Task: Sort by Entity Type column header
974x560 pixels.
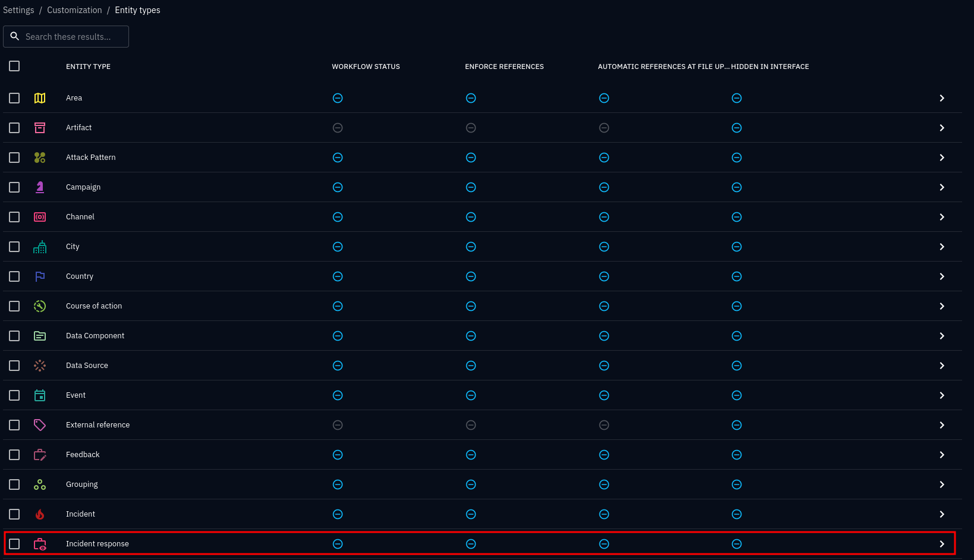Action: click(x=88, y=67)
